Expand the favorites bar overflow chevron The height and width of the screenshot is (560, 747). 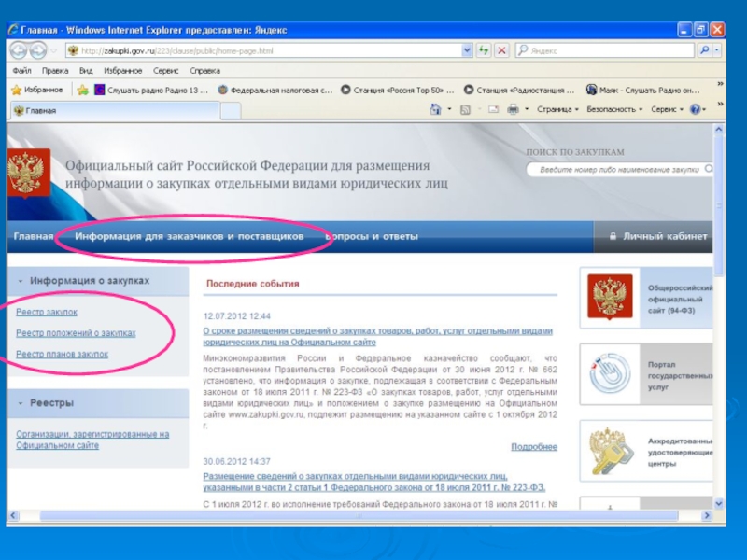tap(720, 84)
